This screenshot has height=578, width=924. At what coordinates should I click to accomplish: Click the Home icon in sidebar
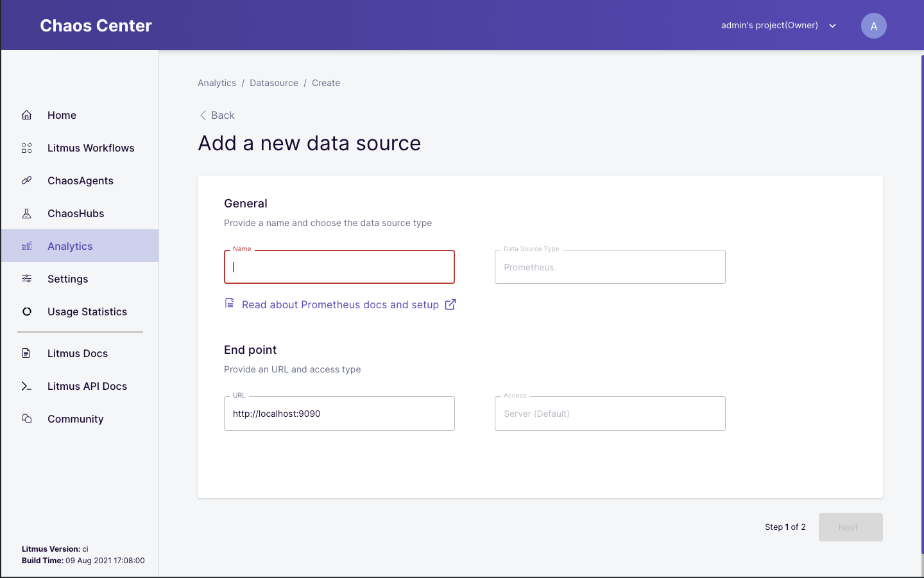[x=26, y=115]
